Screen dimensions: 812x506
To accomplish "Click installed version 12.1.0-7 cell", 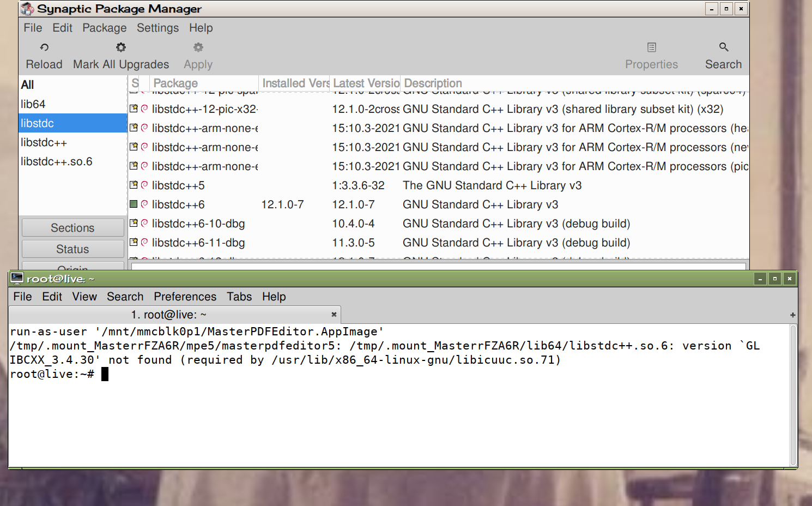I will coord(282,204).
